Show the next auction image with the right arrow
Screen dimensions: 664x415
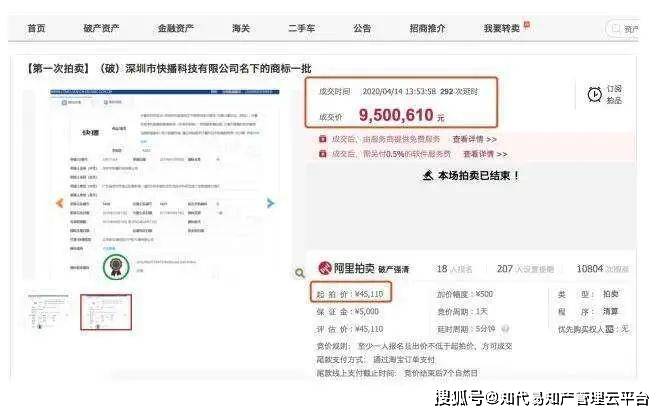pos(270,203)
